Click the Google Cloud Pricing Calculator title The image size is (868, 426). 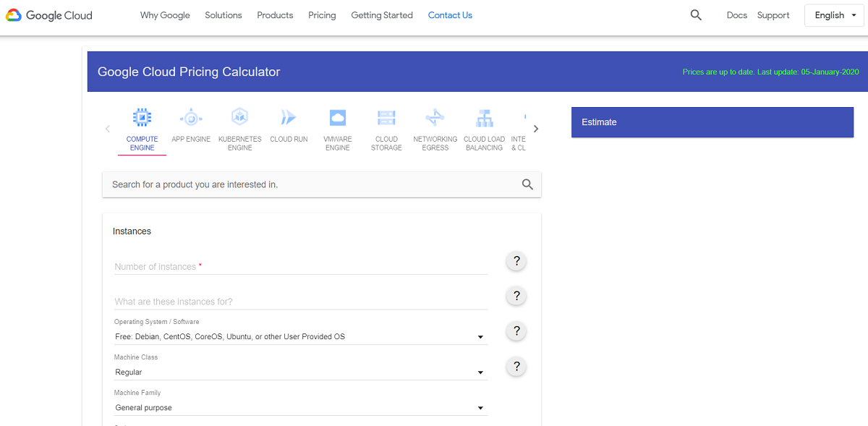pyautogui.click(x=189, y=72)
